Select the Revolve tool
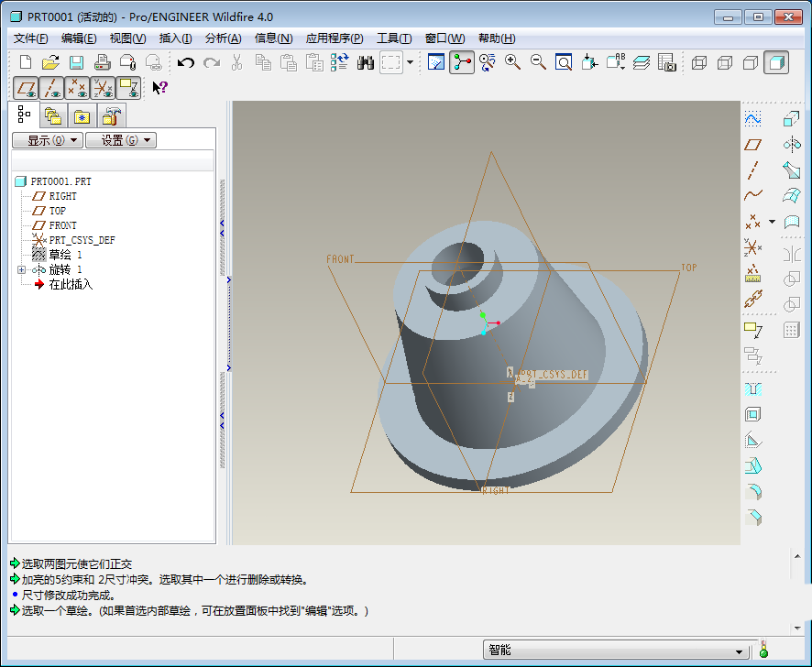812x667 pixels. pyautogui.click(x=791, y=145)
